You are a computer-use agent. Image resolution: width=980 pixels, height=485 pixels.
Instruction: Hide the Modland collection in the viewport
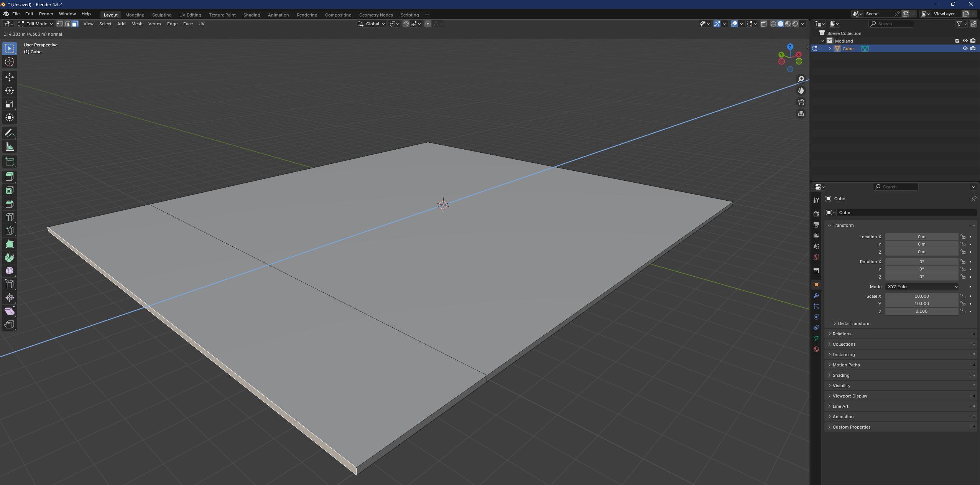tap(965, 41)
